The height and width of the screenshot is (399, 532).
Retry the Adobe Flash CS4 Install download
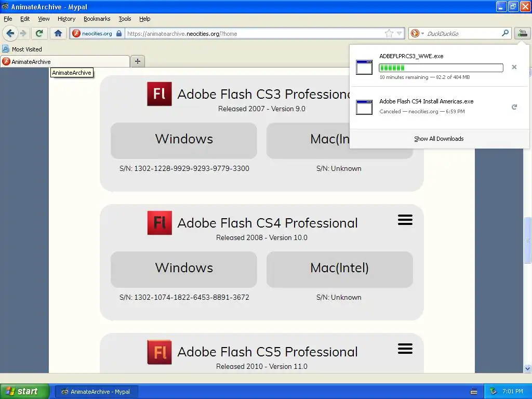[x=514, y=107]
